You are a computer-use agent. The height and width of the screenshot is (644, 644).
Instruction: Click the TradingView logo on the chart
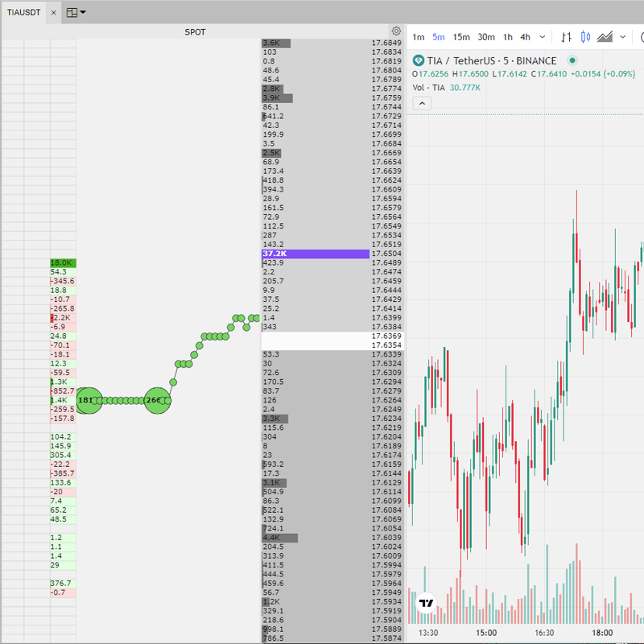pos(427,602)
